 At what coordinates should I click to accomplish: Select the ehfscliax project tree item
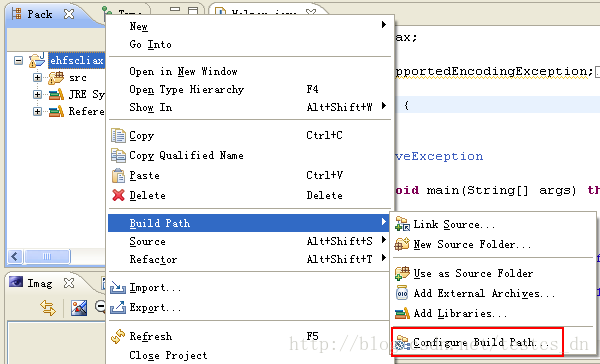click(77, 60)
